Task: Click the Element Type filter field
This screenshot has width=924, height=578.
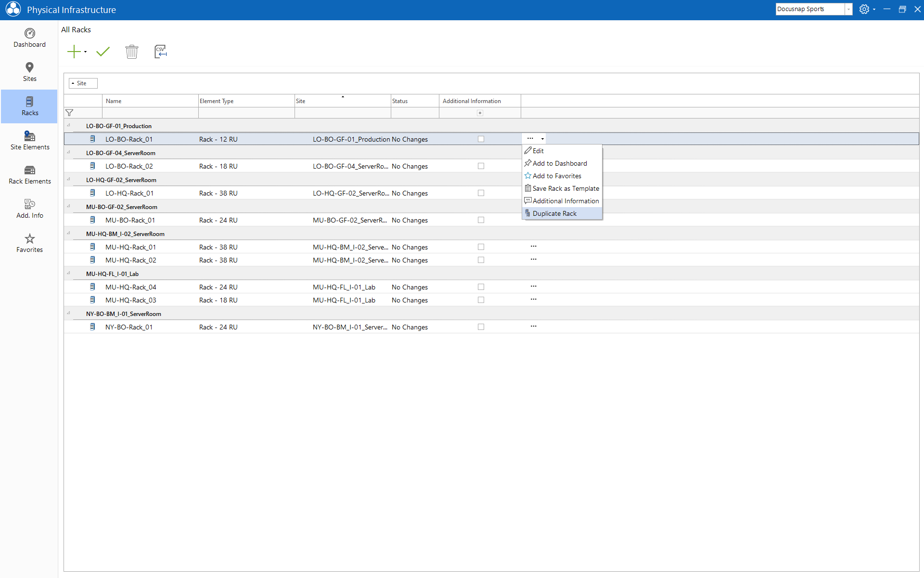Action: 246,113
